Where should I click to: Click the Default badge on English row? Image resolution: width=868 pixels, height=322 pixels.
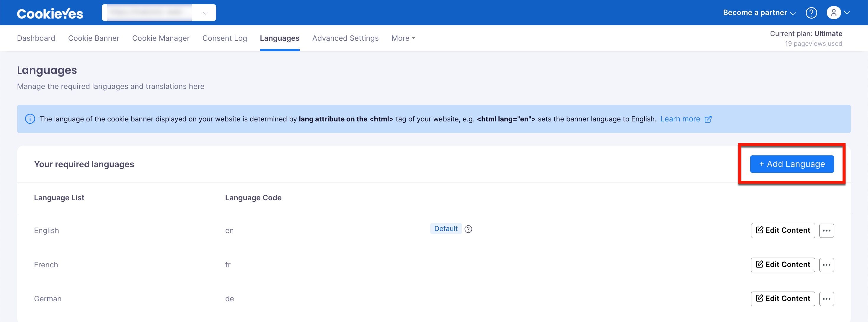click(446, 229)
